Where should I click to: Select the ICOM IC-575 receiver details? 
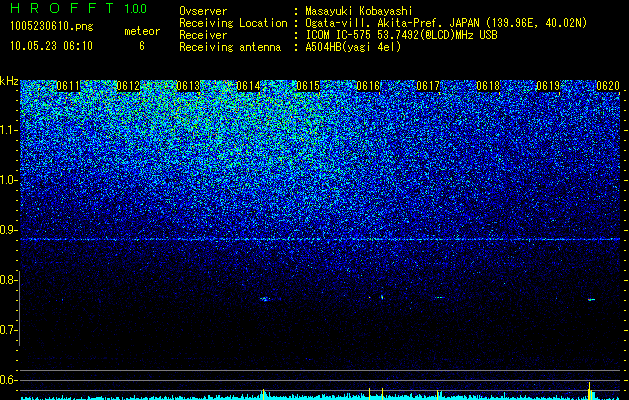pos(401,35)
